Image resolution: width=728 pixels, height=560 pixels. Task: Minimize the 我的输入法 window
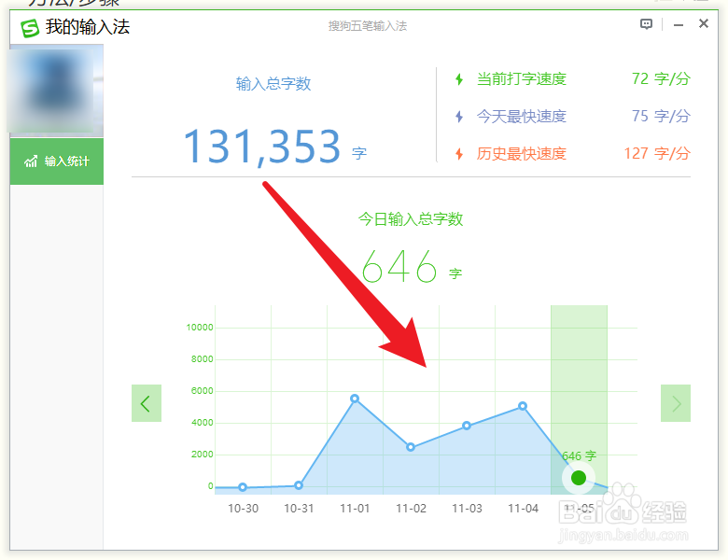(x=679, y=25)
